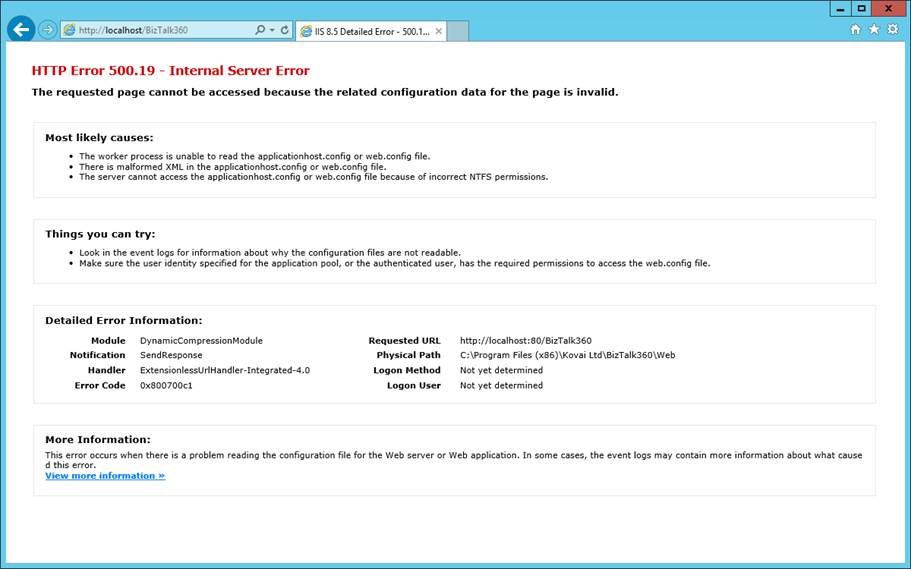This screenshot has width=911, height=569.
Task: Go back using the browser Back arrow
Action: (21, 29)
